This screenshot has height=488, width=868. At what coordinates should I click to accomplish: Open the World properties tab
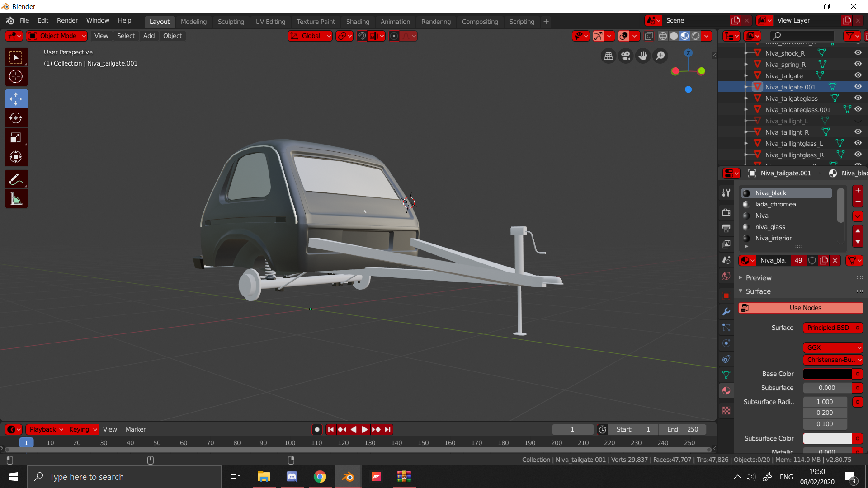[x=726, y=276]
